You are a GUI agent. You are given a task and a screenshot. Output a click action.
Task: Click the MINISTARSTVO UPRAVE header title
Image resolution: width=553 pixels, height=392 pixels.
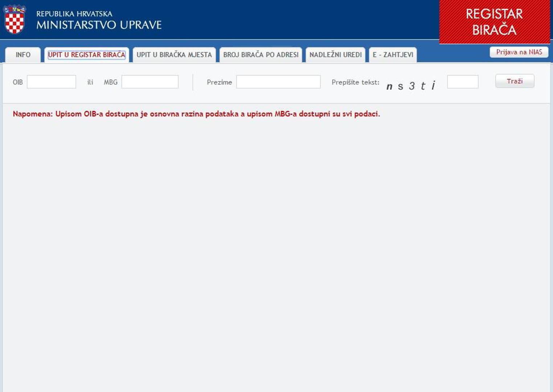[99, 25]
